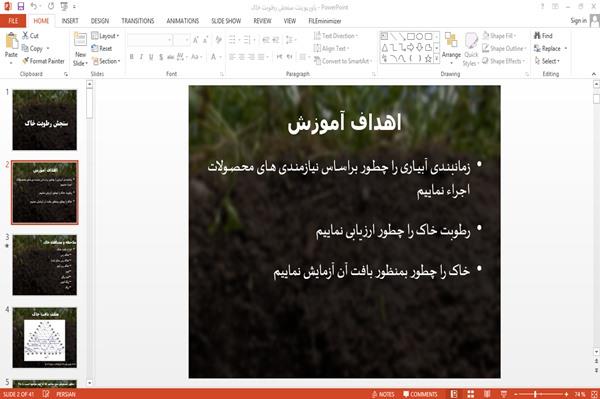
Task: Click the zoom in plus button
Action: (566, 394)
